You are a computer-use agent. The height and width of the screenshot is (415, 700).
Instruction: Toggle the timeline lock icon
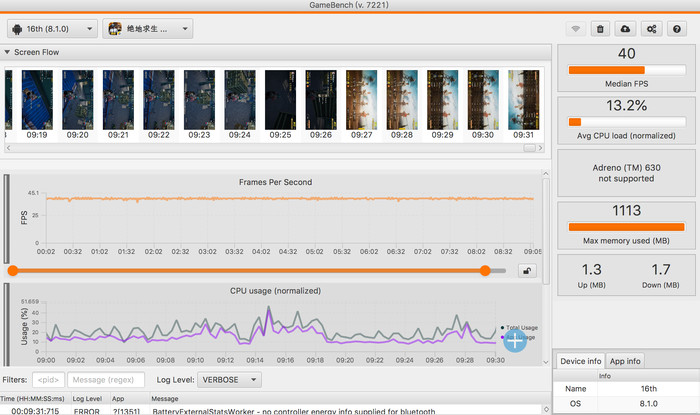[x=527, y=270]
